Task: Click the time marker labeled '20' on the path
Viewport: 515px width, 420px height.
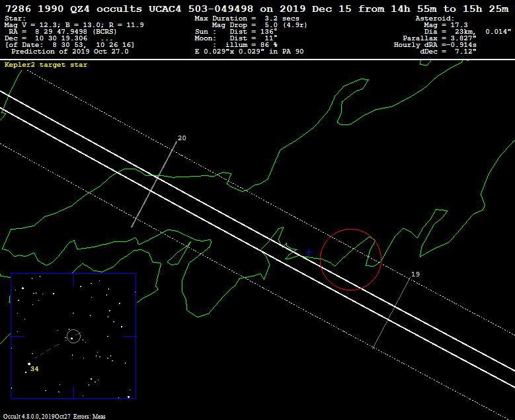Action: [182, 138]
